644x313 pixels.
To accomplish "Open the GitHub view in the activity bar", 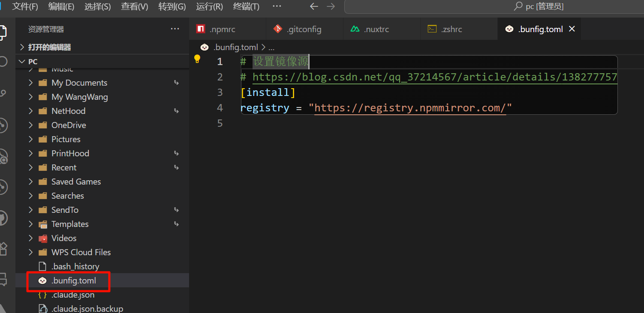I will coord(3,218).
